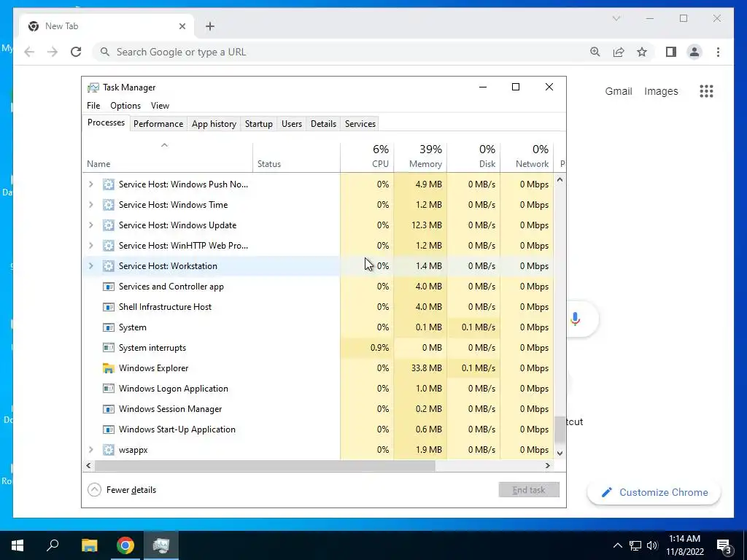747x560 pixels.
Task: Click the End task button
Action: point(529,490)
